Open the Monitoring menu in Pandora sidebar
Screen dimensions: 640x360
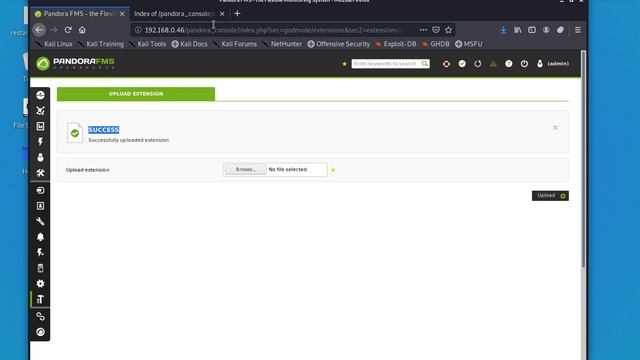point(40,95)
